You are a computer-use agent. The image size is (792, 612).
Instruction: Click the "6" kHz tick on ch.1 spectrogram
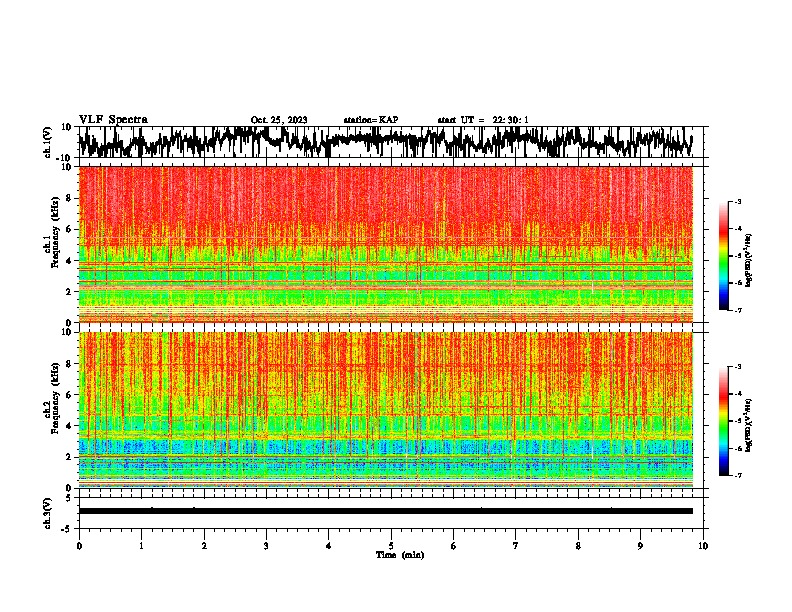tap(69, 229)
